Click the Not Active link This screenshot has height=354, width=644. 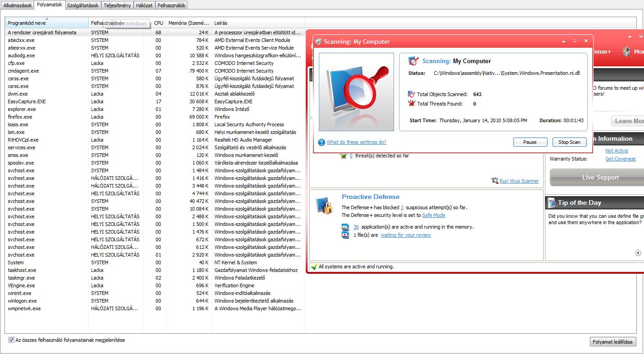click(617, 151)
